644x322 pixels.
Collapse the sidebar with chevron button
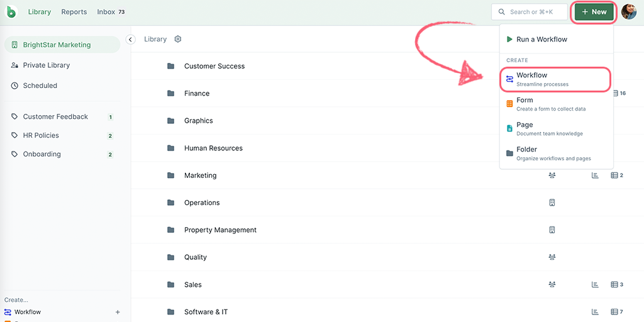[130, 40]
